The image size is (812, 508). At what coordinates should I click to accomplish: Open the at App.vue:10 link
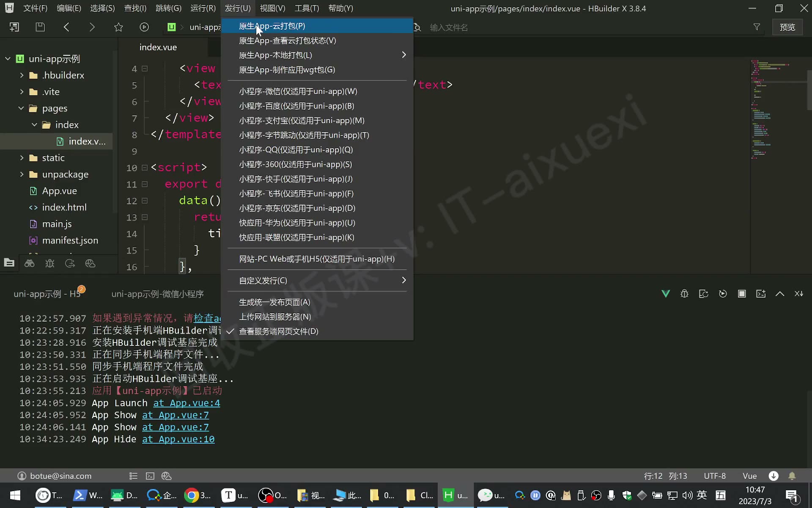coord(178,439)
